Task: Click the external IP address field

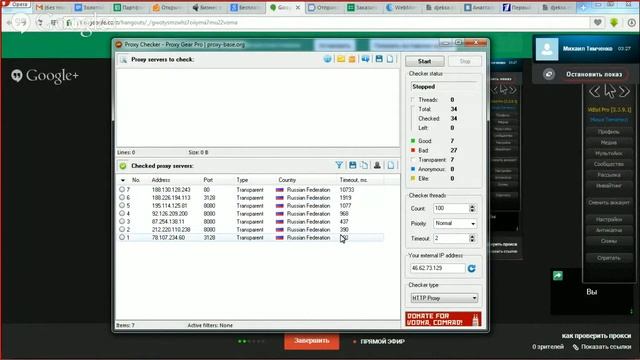Action: pyautogui.click(x=437, y=268)
